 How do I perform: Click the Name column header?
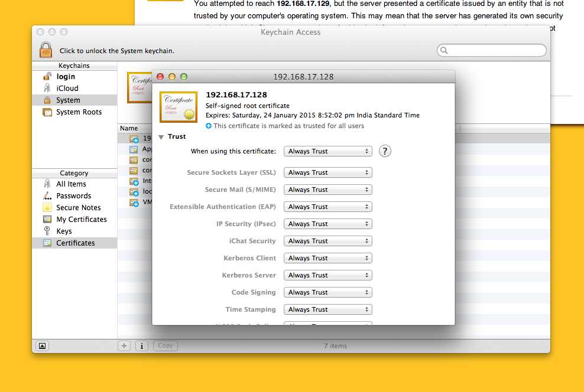(x=129, y=128)
